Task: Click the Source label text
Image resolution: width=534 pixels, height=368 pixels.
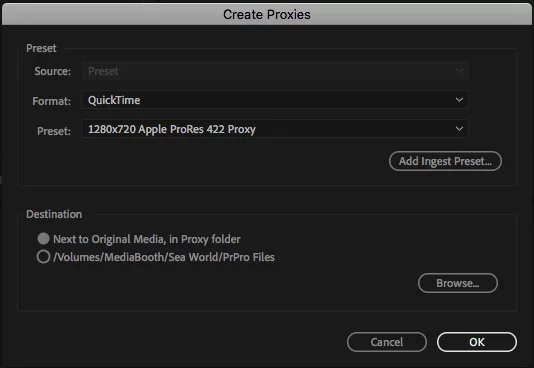Action: 52,71
